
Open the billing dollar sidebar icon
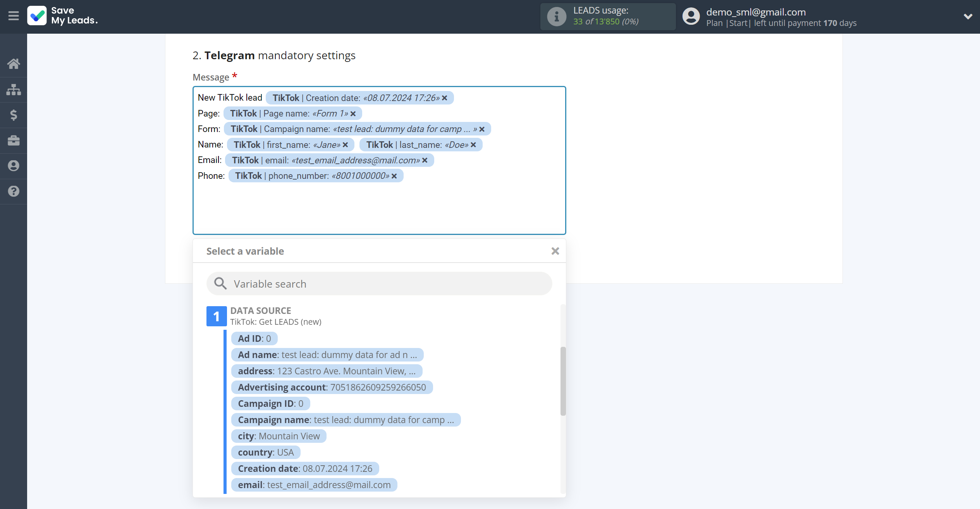coord(14,115)
